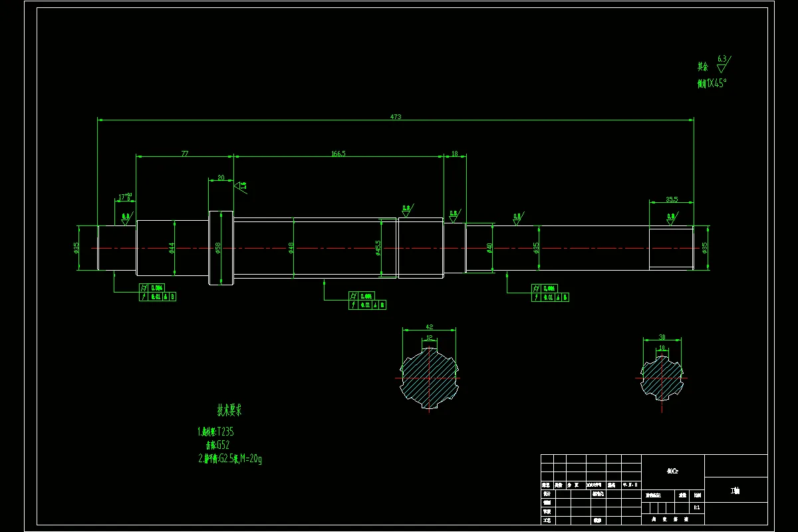Viewport: 798px width, 532px height.
Task: Click the 77 length dimension text
Action: (x=185, y=154)
